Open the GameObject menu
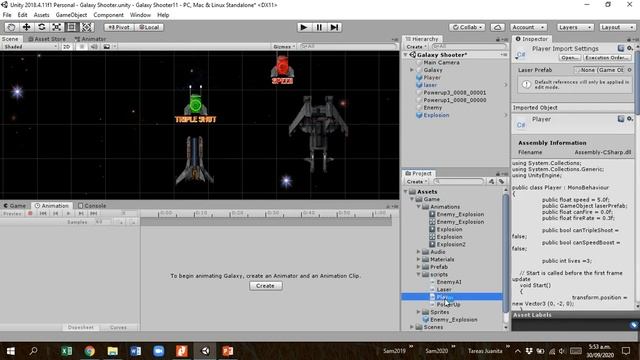 coord(71,15)
